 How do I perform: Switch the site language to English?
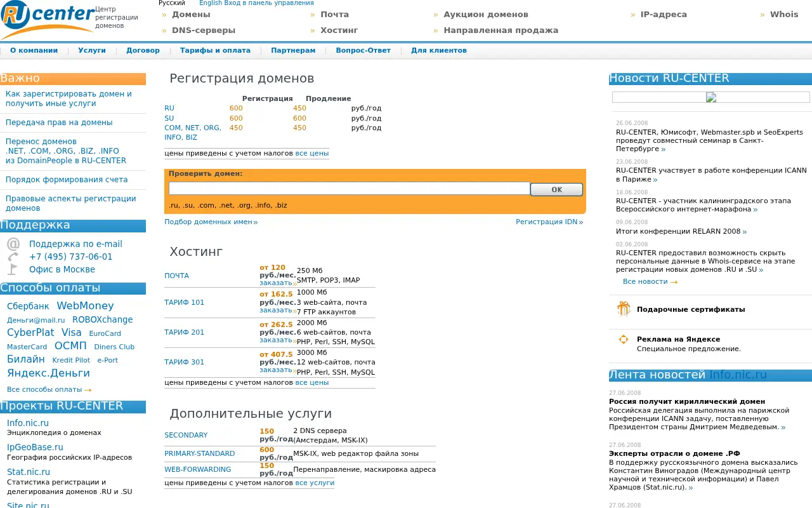click(211, 3)
